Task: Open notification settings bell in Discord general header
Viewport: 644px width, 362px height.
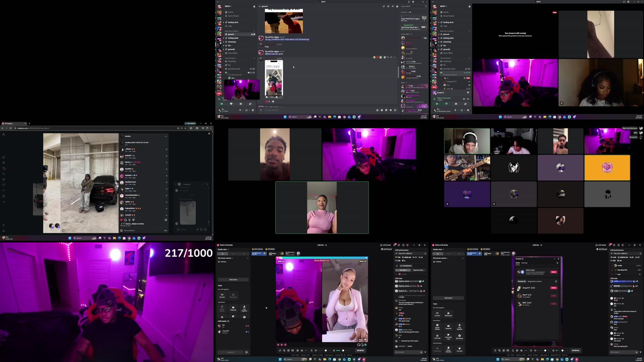Action: (388, 6)
